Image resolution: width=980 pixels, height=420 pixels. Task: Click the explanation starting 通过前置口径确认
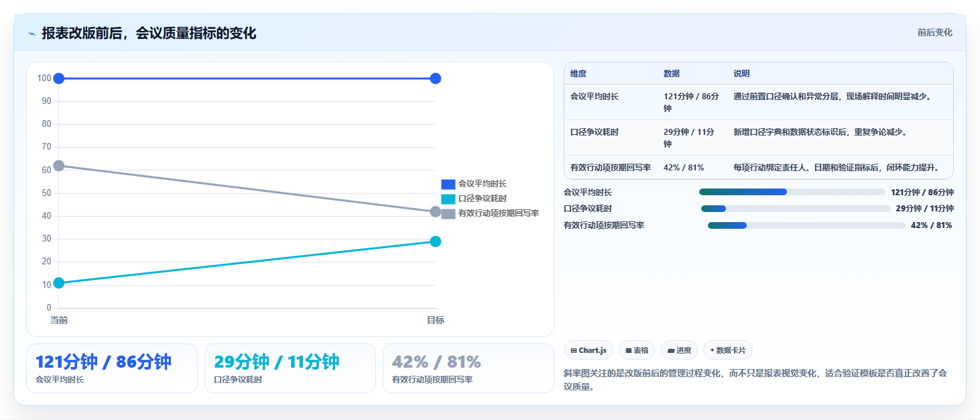point(833,97)
